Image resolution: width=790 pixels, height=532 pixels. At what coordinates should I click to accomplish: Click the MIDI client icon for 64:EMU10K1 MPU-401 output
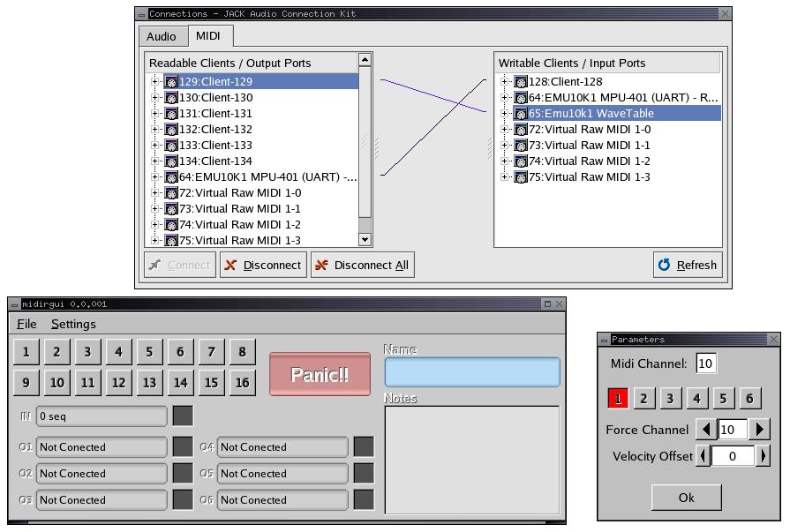pyautogui.click(x=171, y=177)
